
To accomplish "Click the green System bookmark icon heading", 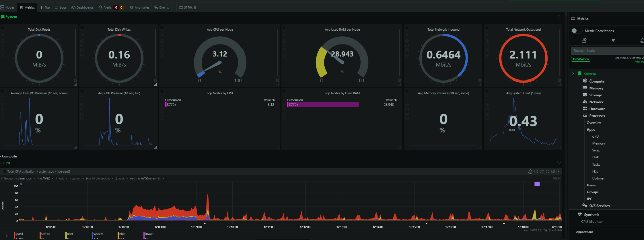I will click(x=3, y=17).
